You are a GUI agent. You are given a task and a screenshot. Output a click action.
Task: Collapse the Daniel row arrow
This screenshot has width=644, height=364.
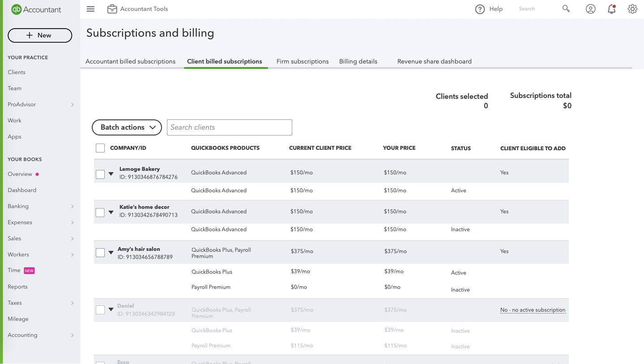111,309
